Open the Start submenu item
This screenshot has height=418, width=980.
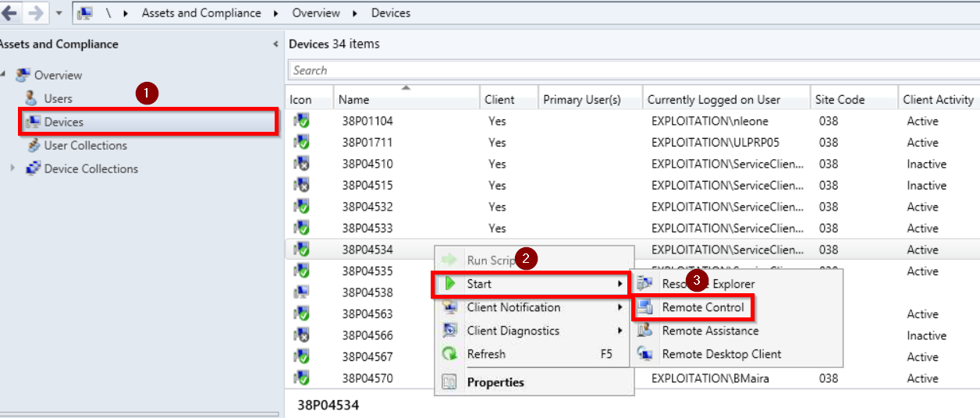[x=479, y=284]
